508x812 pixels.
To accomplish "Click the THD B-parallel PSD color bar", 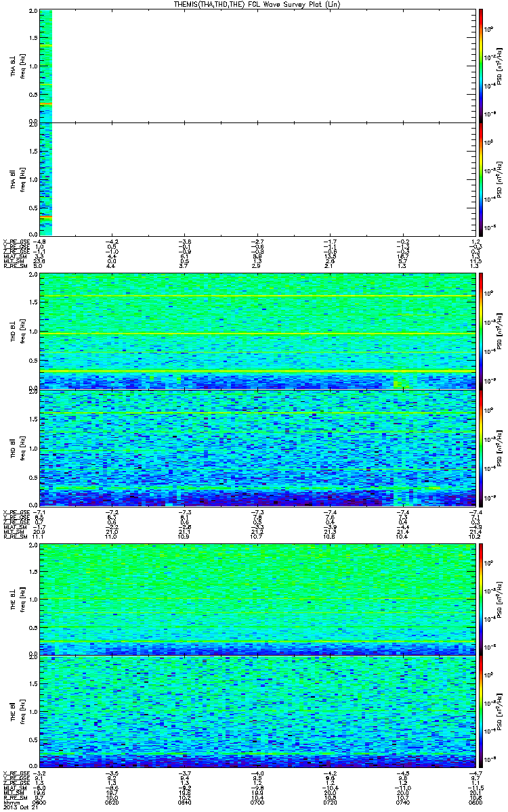I will [480, 447].
